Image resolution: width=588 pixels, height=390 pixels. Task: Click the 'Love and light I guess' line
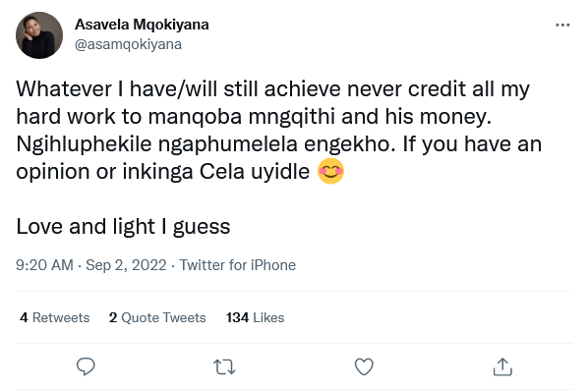123,227
